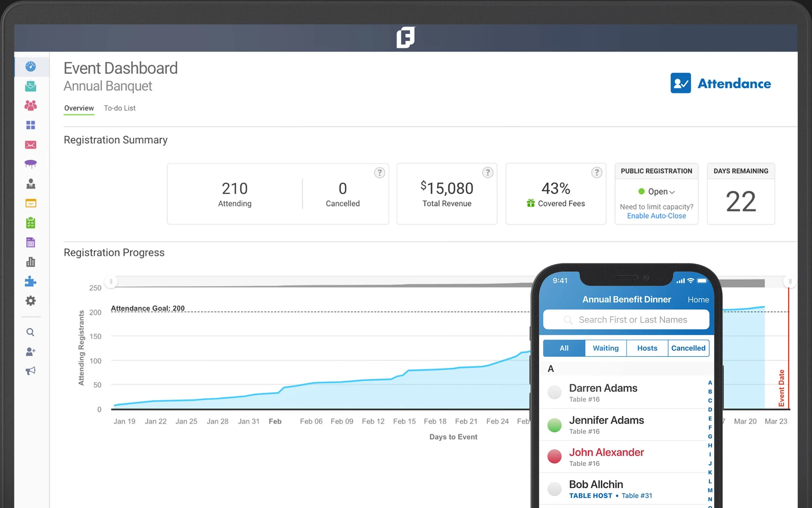
Task: Click the magnifier search icon in sidebar
Action: coord(31,332)
